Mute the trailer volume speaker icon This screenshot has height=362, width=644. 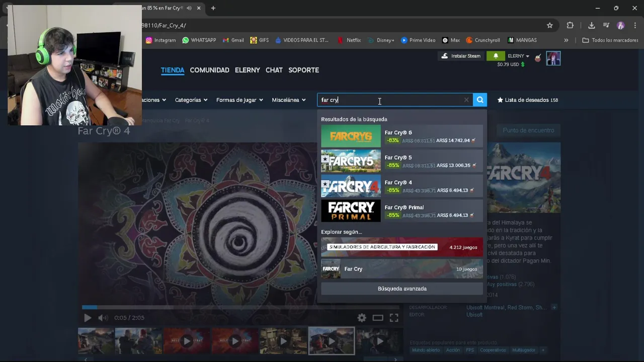click(103, 318)
